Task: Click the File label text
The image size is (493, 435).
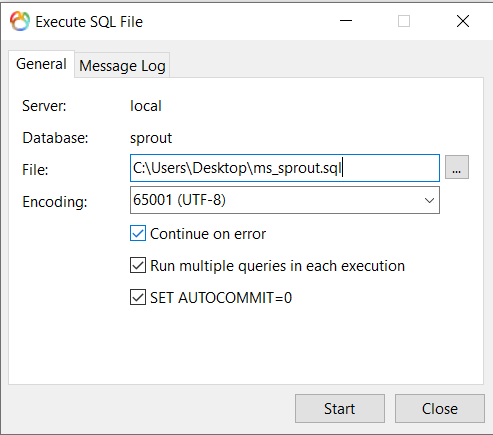Action: point(35,170)
